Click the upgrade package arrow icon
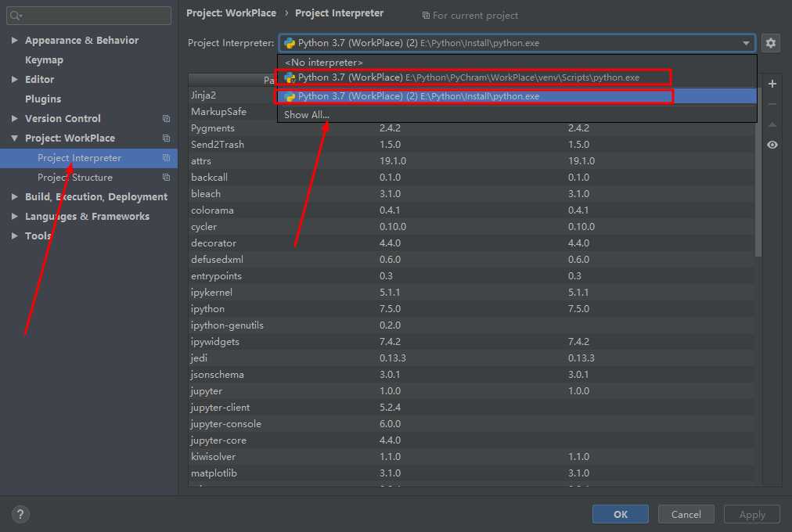This screenshot has height=532, width=792. point(772,124)
